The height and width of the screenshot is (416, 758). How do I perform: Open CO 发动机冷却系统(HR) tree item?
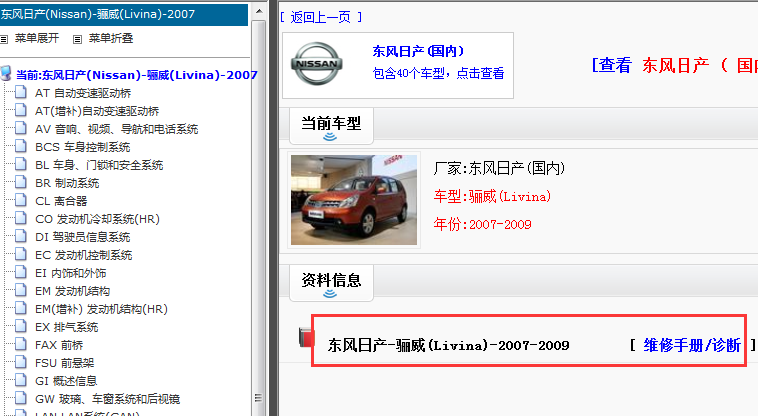97,219
